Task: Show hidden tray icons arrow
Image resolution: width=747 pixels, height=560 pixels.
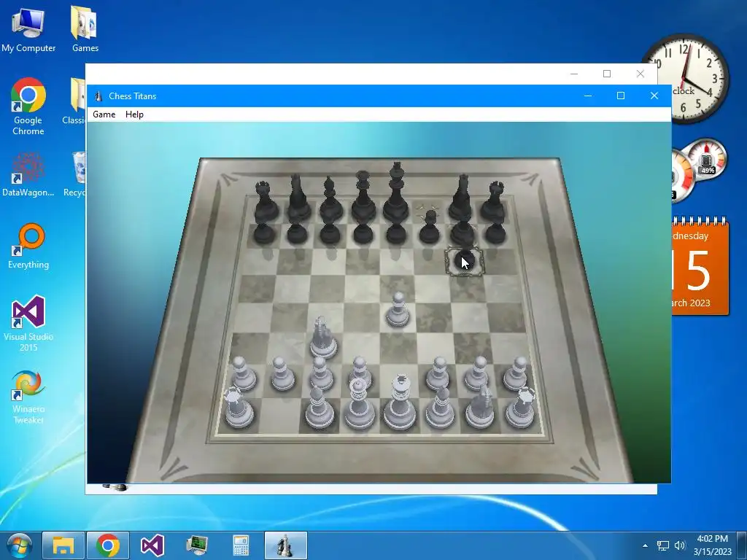Action: coord(645,545)
